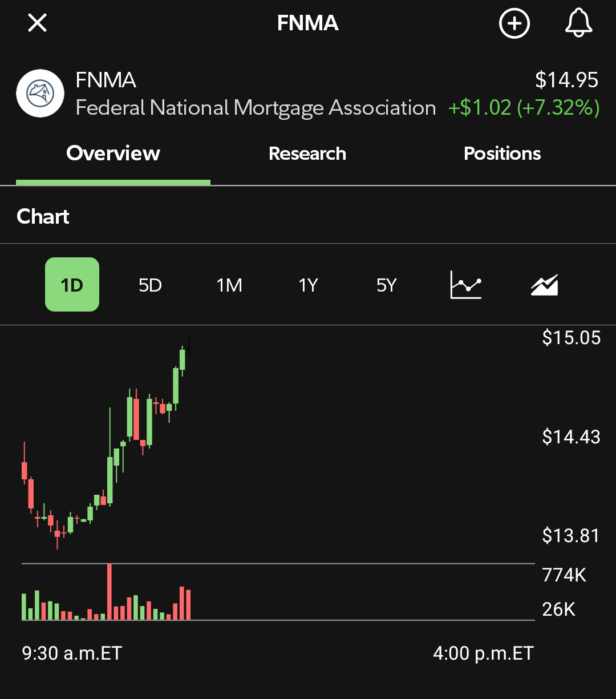Tap the $14.95 last price
616x699 pixels.
point(567,80)
